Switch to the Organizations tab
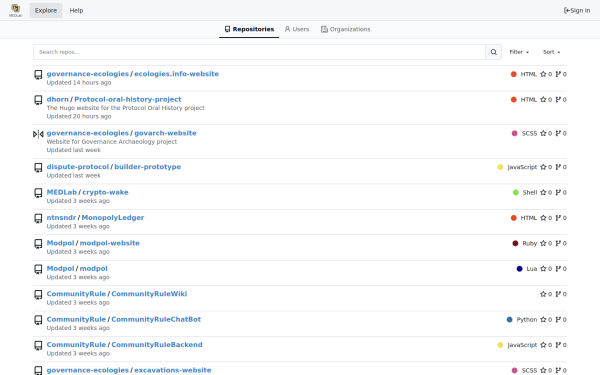 pyautogui.click(x=346, y=29)
